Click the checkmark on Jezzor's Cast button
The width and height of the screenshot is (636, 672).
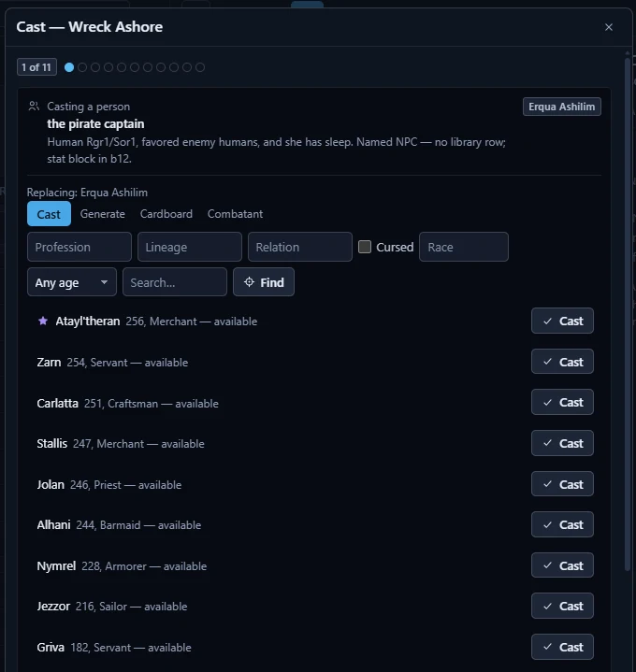[x=548, y=606]
